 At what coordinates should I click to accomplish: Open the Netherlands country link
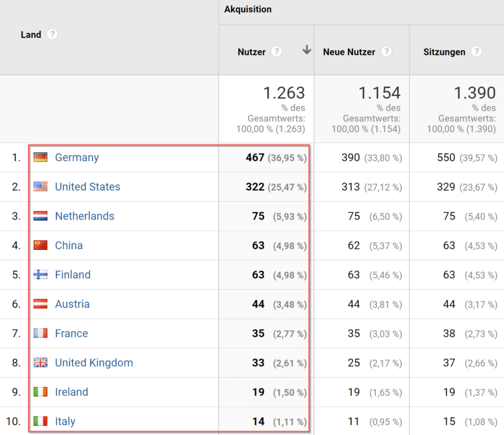85,216
